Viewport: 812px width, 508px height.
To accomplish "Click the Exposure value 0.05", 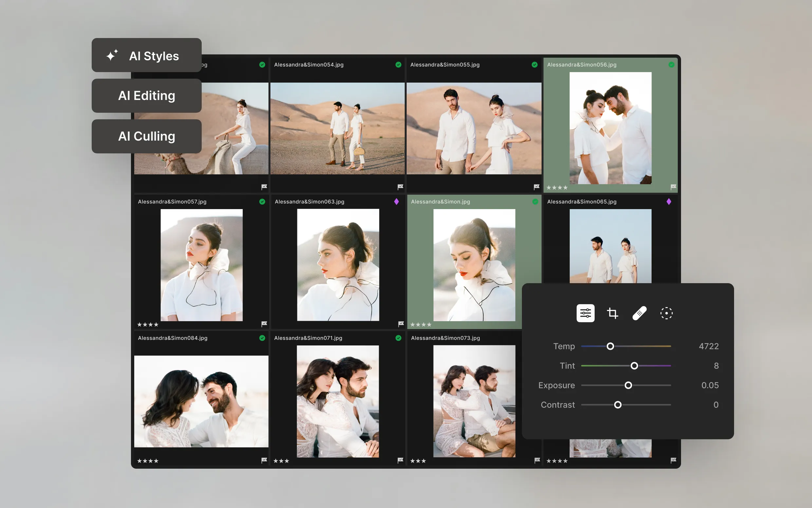I will tap(710, 385).
